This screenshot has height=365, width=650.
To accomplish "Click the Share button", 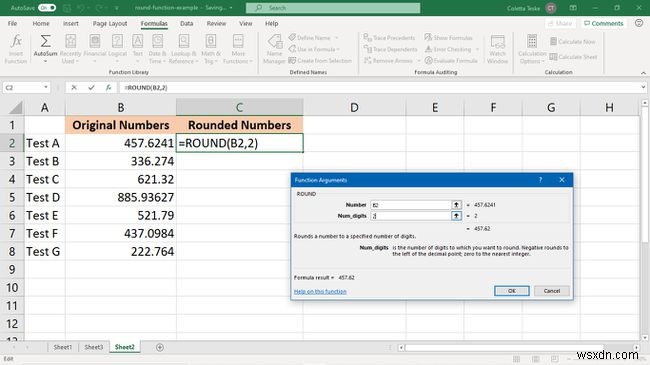I will 560,24.
